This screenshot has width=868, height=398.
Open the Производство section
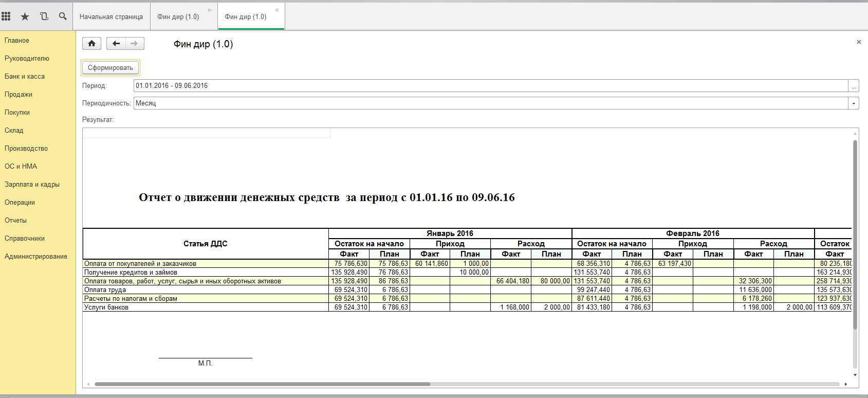tap(26, 149)
